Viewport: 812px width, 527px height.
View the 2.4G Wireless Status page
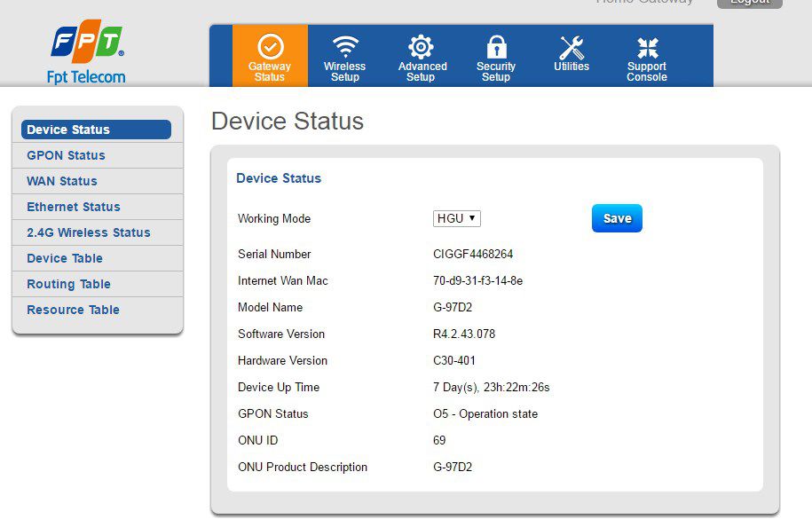(89, 232)
